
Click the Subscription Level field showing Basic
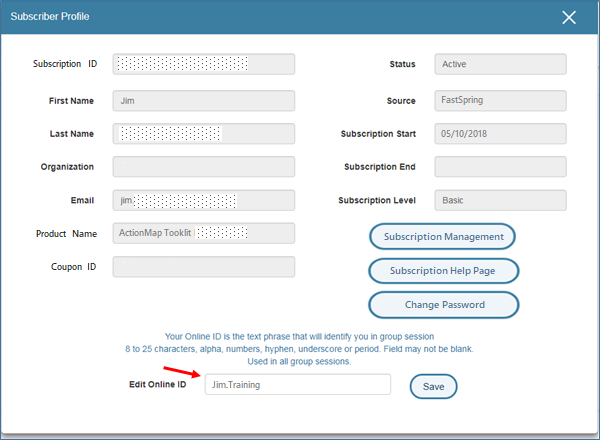(500, 200)
